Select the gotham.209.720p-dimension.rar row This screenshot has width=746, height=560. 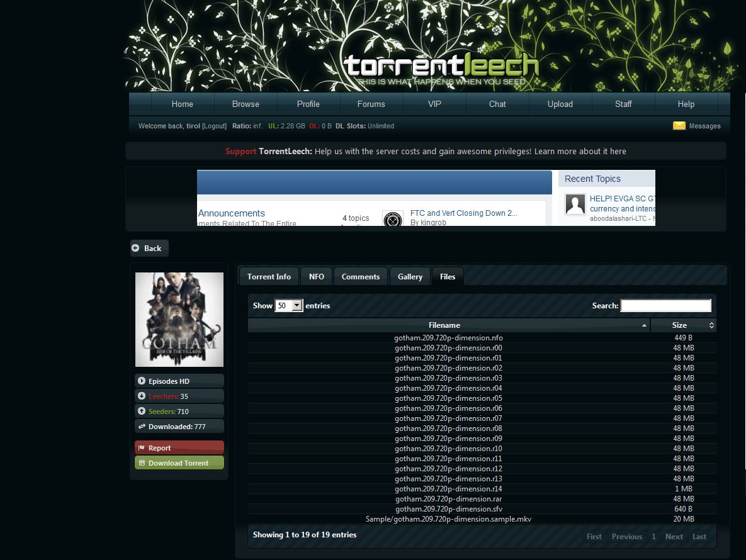point(482,499)
